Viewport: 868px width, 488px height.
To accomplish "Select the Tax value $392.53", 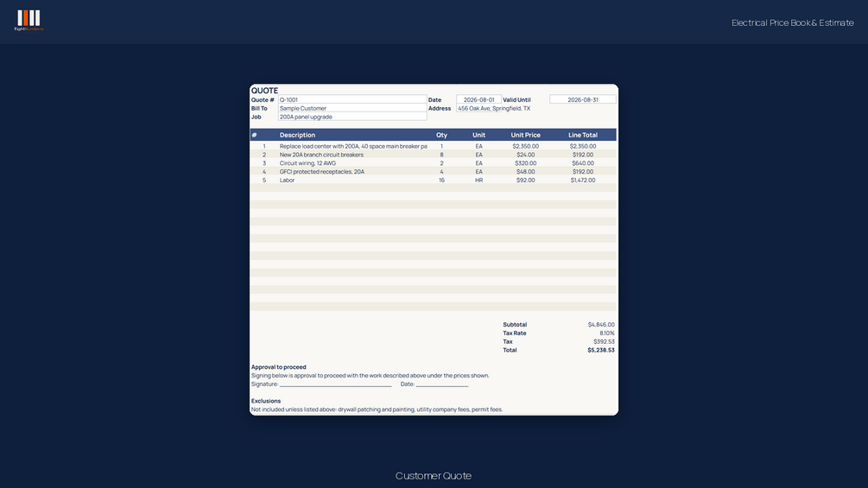I will 604,341.
